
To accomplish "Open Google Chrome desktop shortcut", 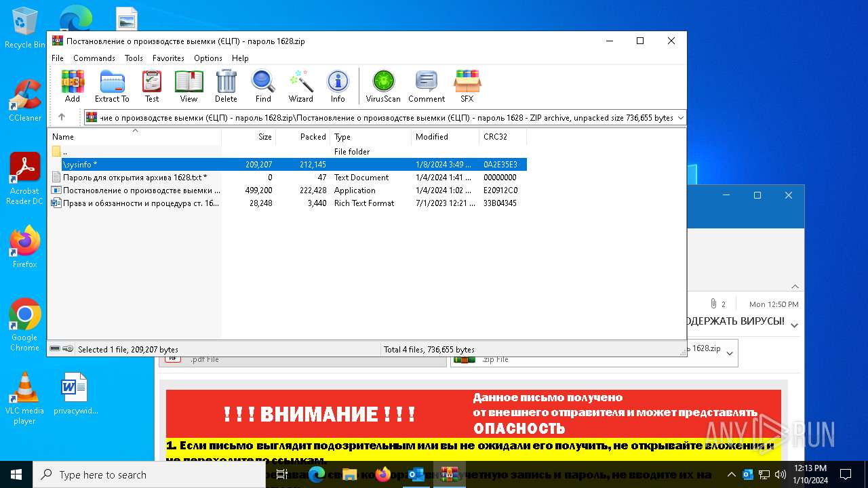I will click(24, 325).
